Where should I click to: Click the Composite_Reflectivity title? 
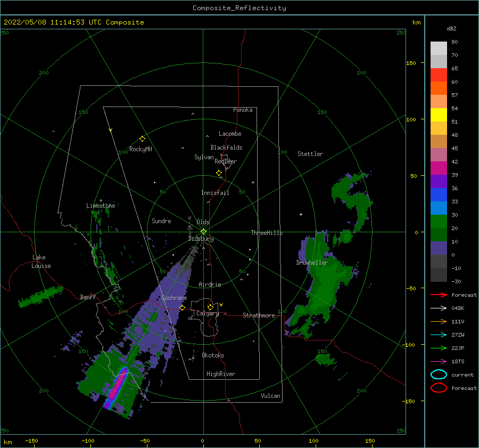tap(240, 8)
